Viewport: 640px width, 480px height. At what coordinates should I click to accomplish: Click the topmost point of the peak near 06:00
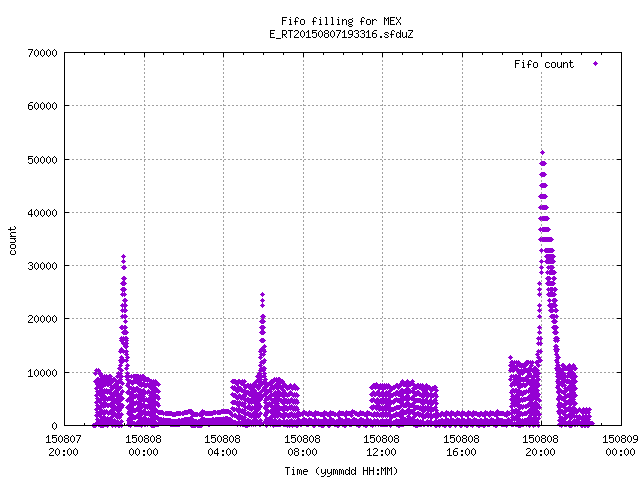pyautogui.click(x=262, y=294)
